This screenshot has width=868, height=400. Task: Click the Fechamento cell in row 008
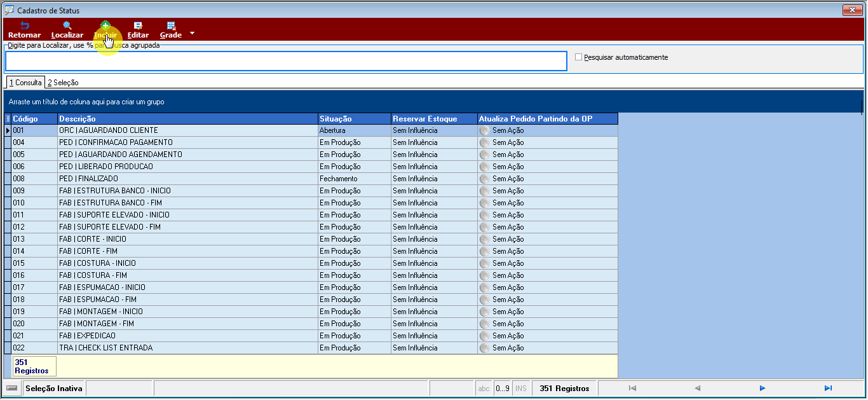click(355, 179)
